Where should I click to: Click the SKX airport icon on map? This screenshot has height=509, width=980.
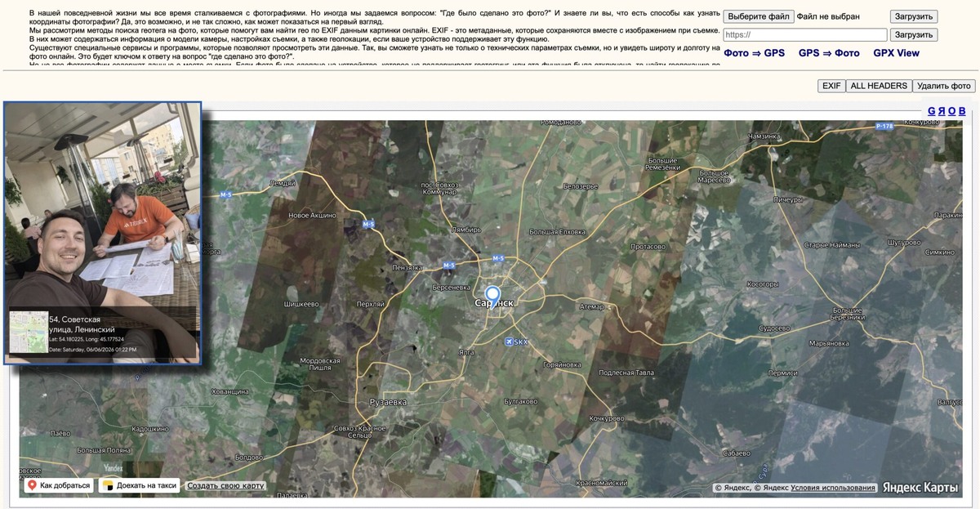click(x=510, y=342)
